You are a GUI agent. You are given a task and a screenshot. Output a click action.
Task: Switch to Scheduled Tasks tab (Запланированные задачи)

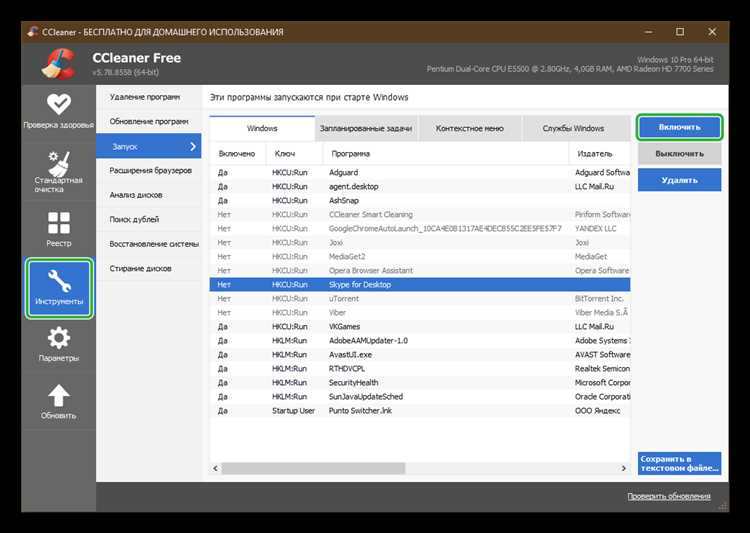(x=365, y=128)
